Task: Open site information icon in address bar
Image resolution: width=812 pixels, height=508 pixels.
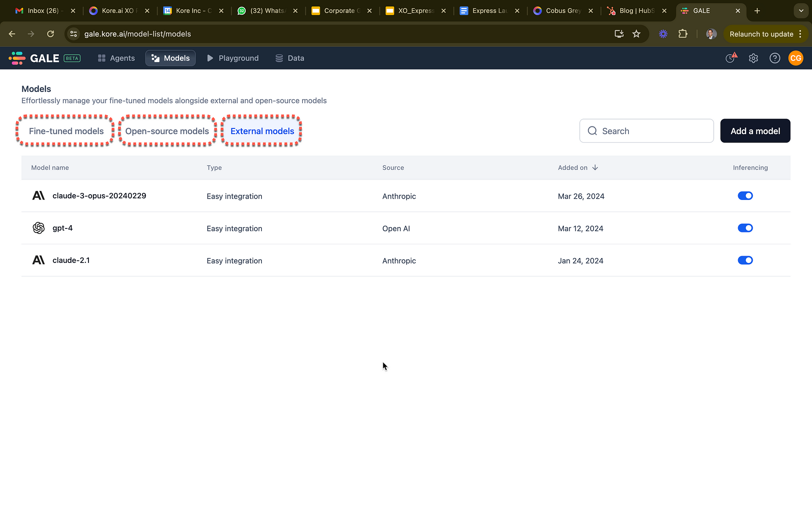Action: click(x=73, y=34)
